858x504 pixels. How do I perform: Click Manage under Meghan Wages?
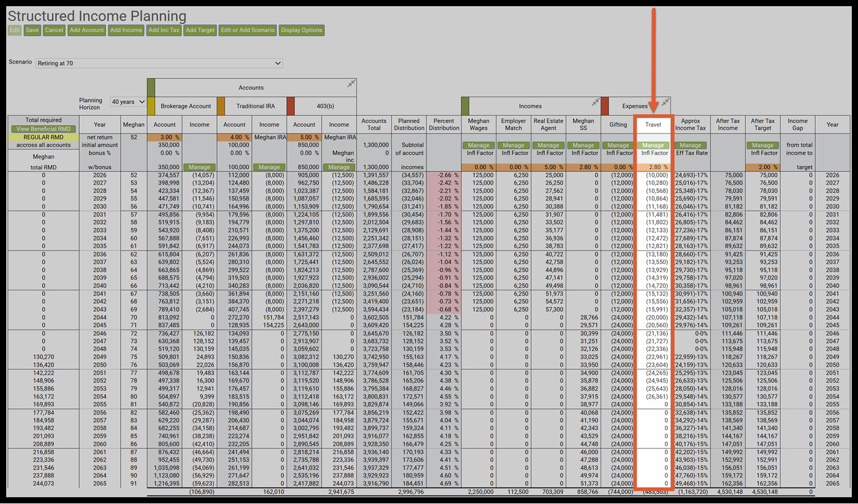tap(478, 146)
